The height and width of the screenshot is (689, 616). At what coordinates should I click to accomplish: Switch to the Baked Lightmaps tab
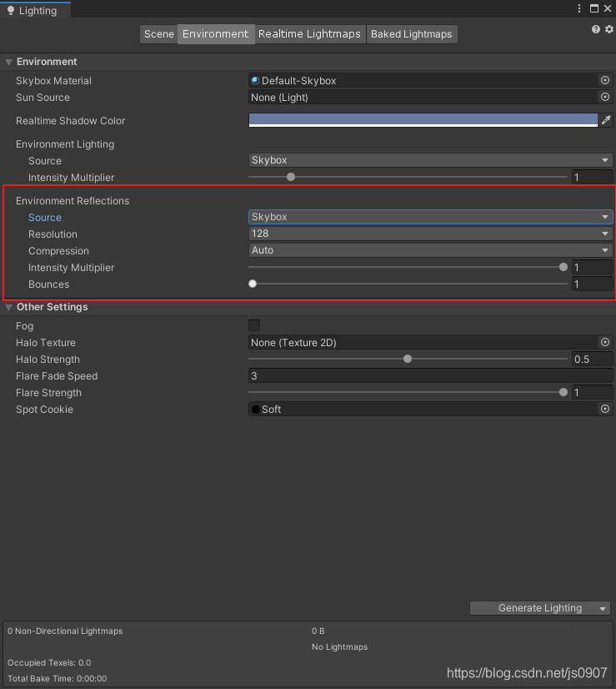(412, 34)
